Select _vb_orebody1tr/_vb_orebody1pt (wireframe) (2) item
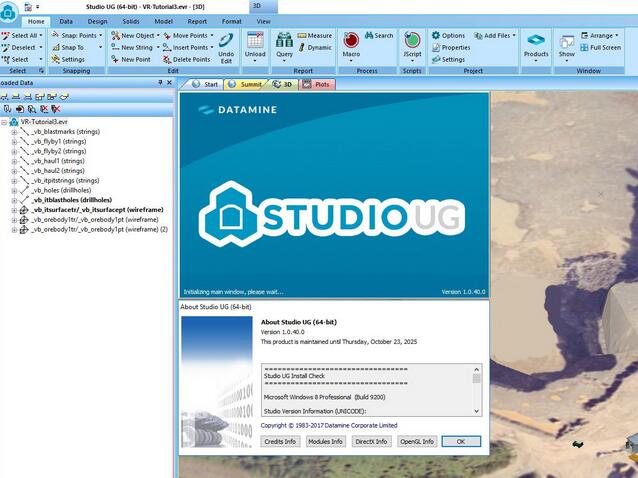This screenshot has width=638, height=478. tap(99, 229)
